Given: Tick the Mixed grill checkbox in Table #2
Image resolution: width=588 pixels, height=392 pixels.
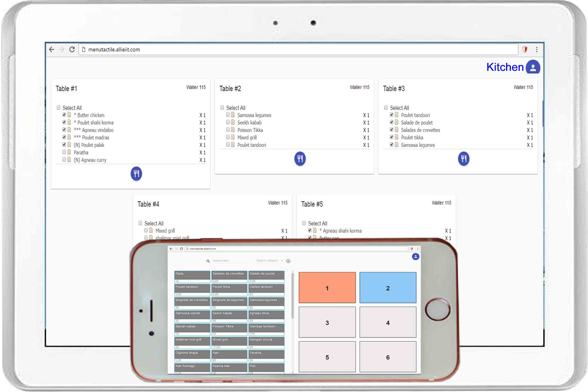Looking at the screenshot, I should (228, 137).
